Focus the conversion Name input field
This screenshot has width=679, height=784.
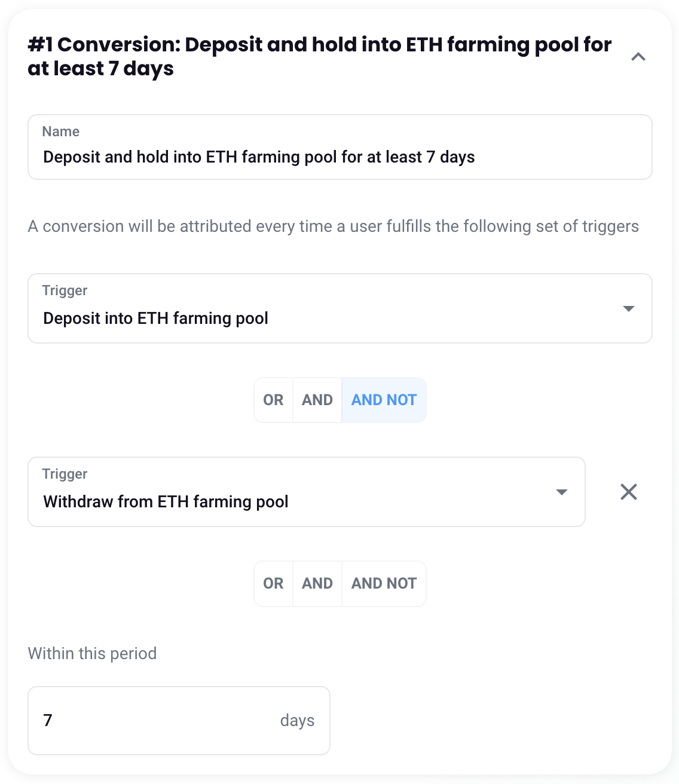[x=339, y=157]
